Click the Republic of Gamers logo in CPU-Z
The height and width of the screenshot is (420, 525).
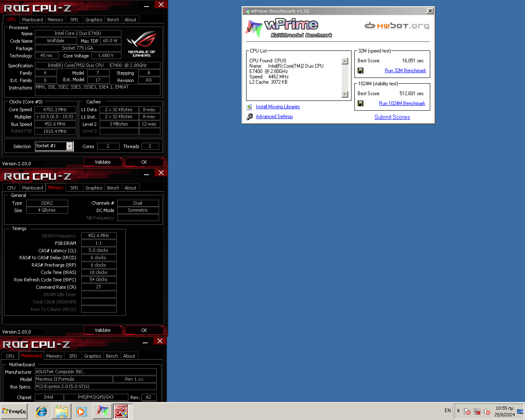tap(142, 44)
